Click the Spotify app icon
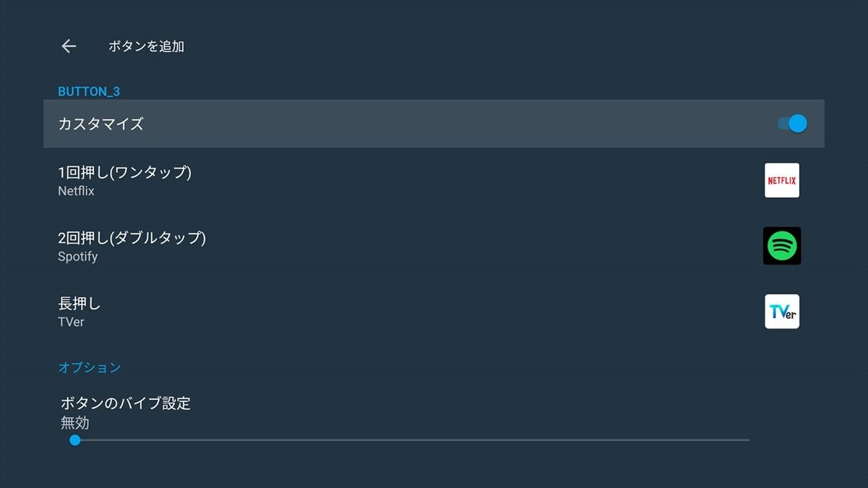868x488 pixels. [x=782, y=246]
